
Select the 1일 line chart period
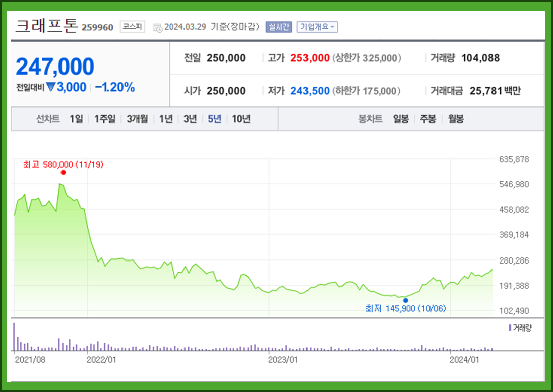pos(76,119)
